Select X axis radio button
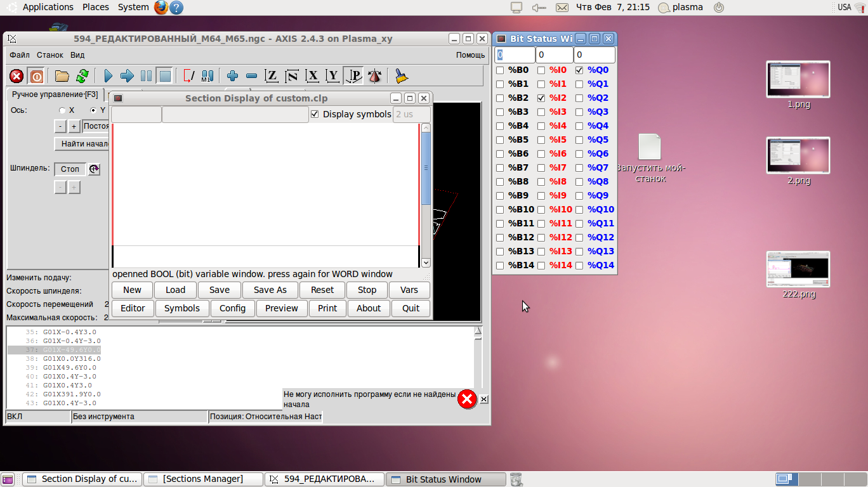Screen dimensions: 868x487 coord(62,110)
